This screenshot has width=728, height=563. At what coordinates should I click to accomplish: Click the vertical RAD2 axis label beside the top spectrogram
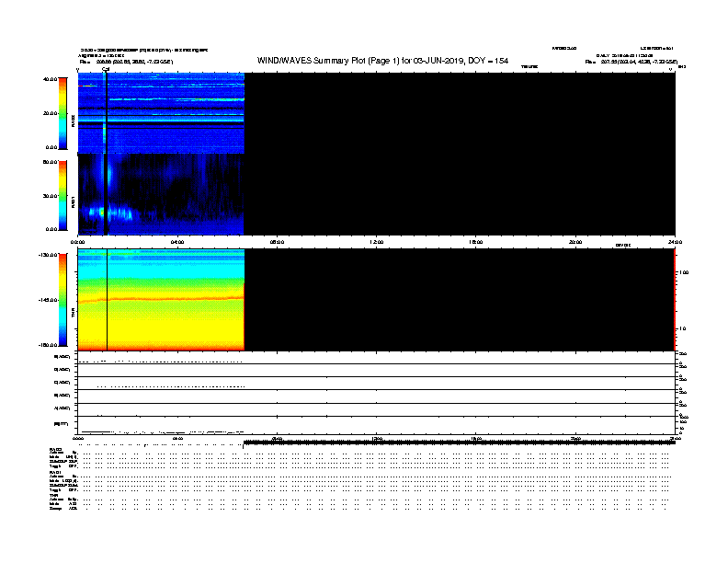click(x=73, y=121)
